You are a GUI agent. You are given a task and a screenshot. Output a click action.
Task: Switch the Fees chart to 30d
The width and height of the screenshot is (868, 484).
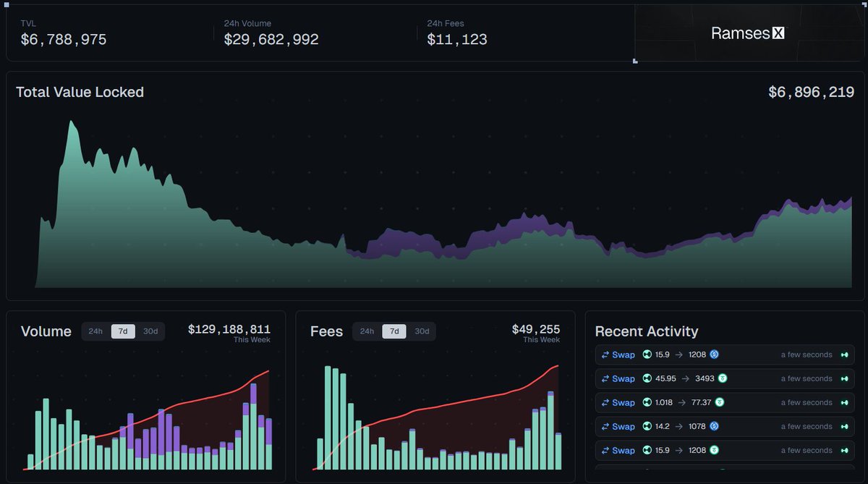click(x=422, y=331)
